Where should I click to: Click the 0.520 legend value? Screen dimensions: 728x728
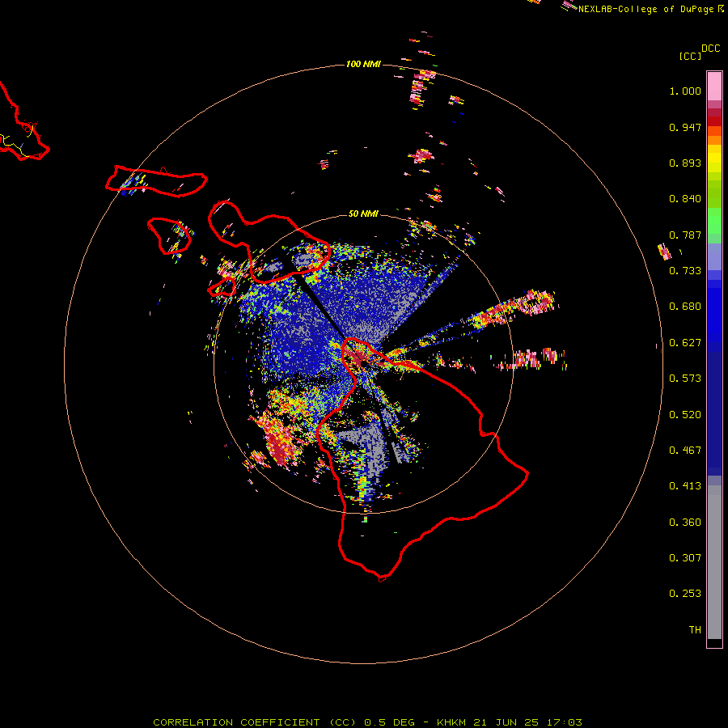pyautogui.click(x=685, y=415)
